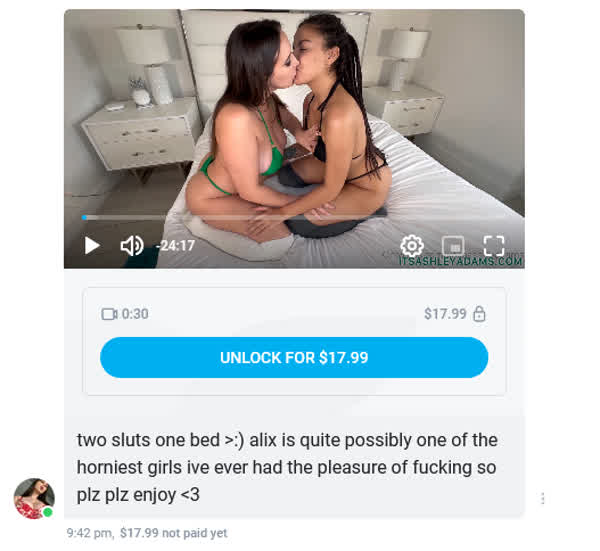Mute the video volume speaker icon
600x551 pixels.
[x=132, y=246]
